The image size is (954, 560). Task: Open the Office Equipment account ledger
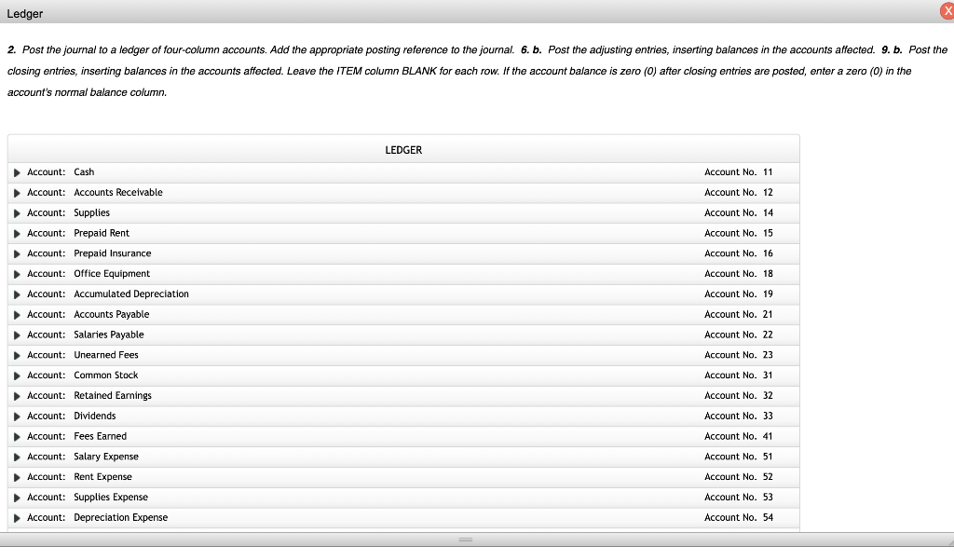(x=17, y=273)
